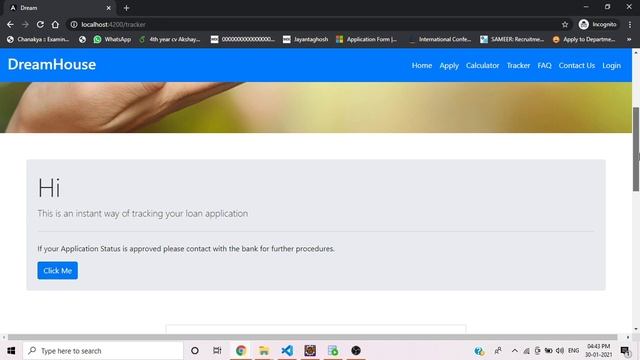Open the Login nav link

tap(611, 65)
